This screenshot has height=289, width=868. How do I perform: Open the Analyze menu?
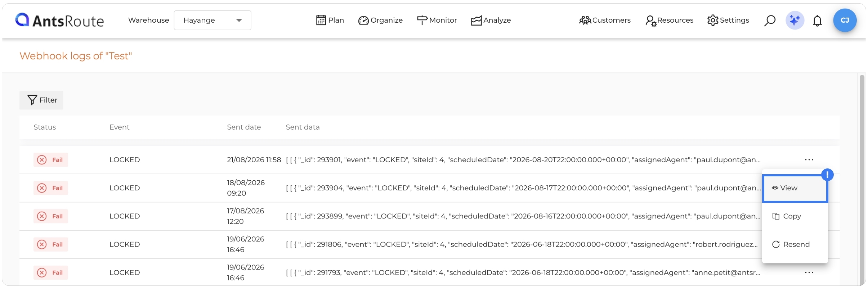(491, 20)
